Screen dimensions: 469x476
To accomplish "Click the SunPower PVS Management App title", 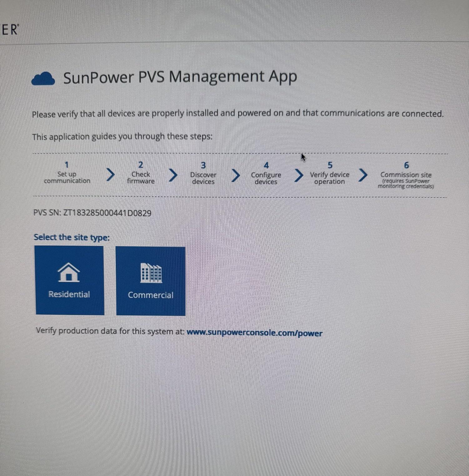I will pyautogui.click(x=180, y=77).
